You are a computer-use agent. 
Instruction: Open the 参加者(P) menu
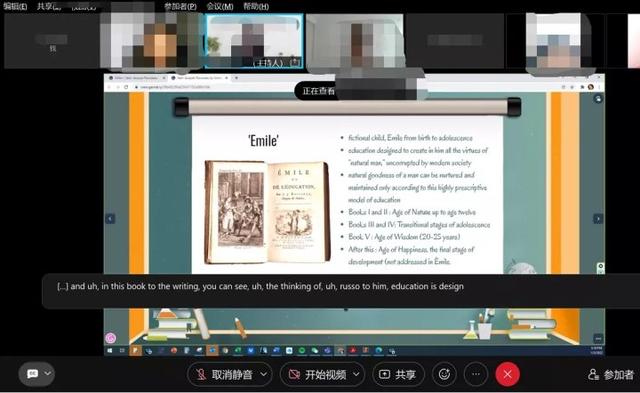[x=180, y=6]
